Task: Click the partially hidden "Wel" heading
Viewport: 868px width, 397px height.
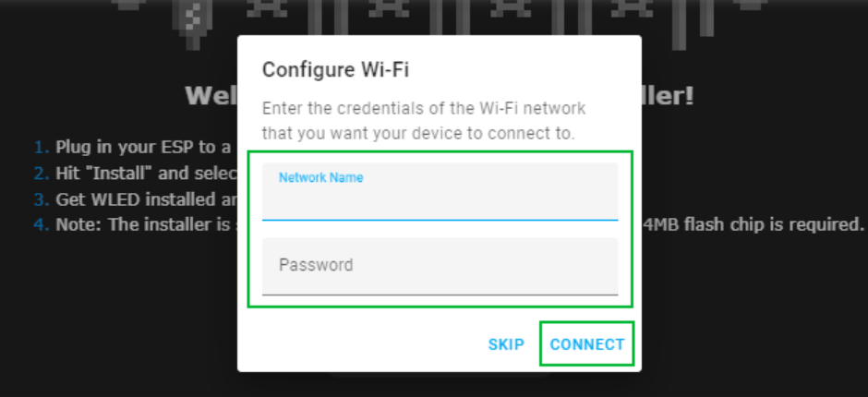Action: point(210,95)
